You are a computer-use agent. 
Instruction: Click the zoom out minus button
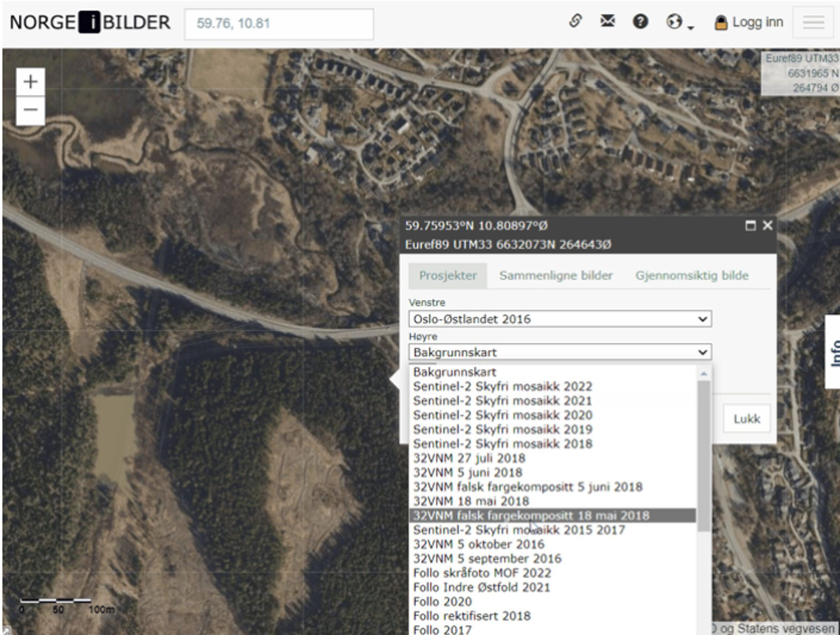(x=30, y=110)
